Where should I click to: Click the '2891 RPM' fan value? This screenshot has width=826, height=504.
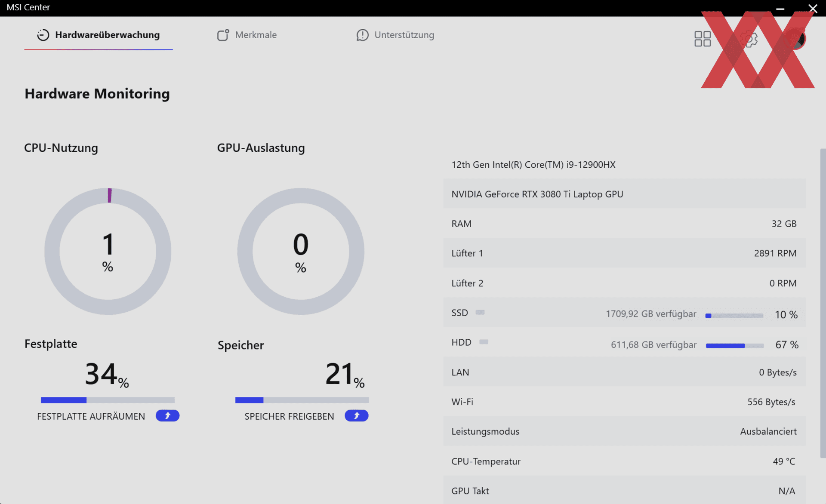tap(775, 253)
